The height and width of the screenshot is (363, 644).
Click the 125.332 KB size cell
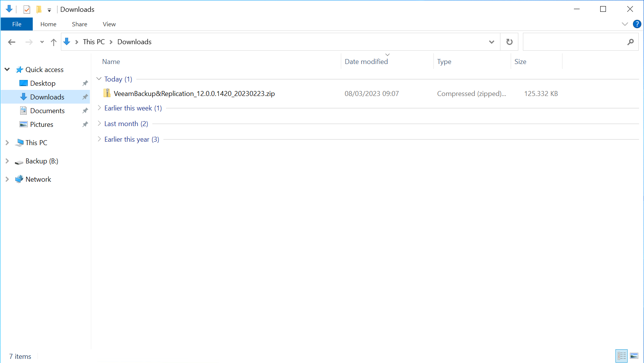541,94
